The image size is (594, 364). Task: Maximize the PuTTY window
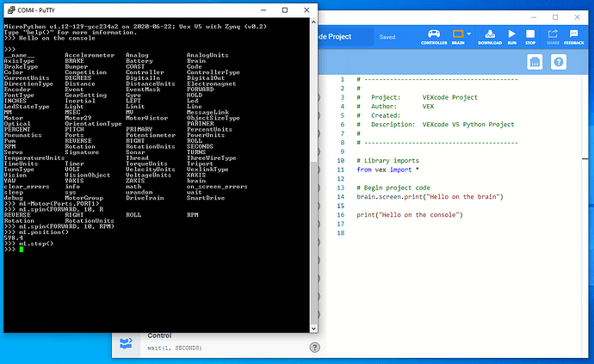[x=285, y=9]
